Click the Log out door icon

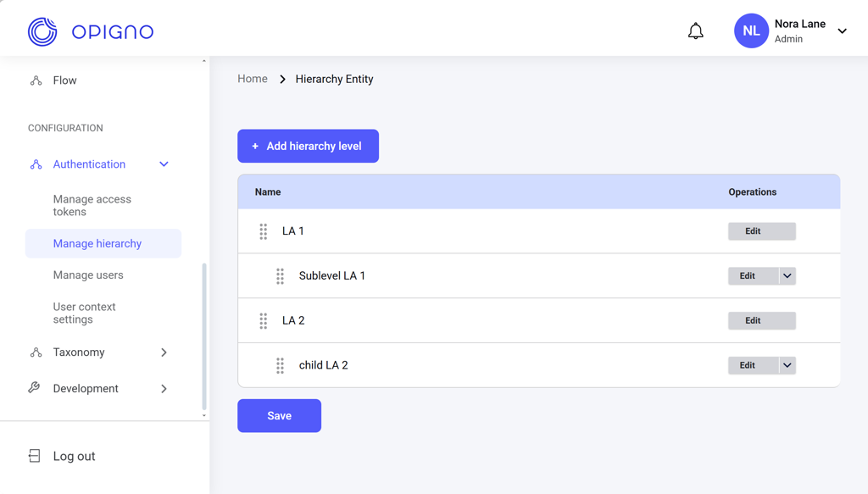point(35,456)
